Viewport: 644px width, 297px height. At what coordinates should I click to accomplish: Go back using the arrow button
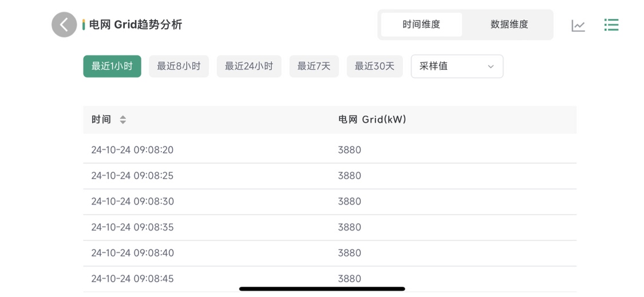(64, 25)
